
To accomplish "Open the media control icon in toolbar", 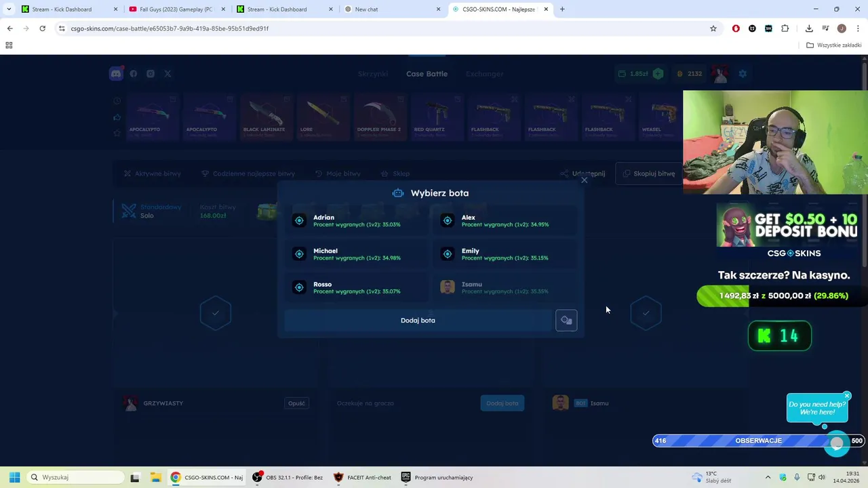I will 825,28.
